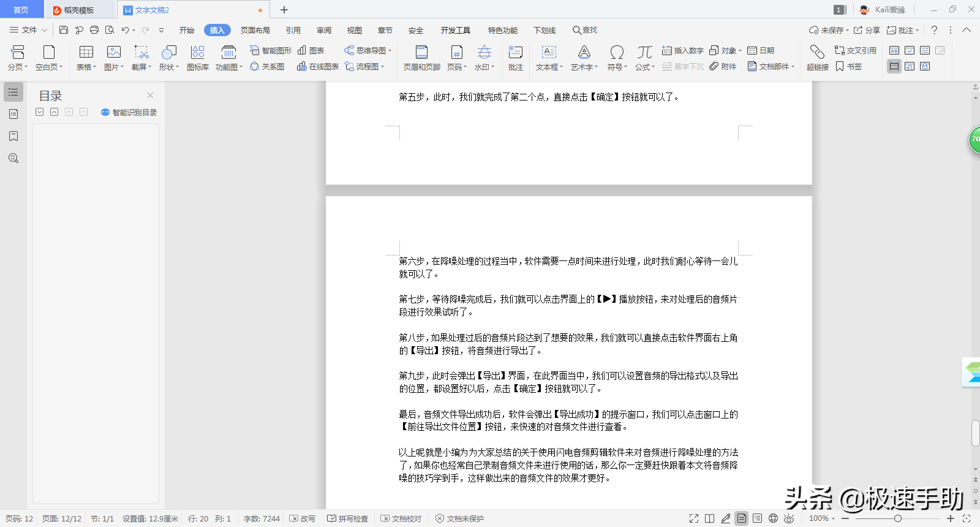Insert a blank page (空白页)

coord(49,58)
